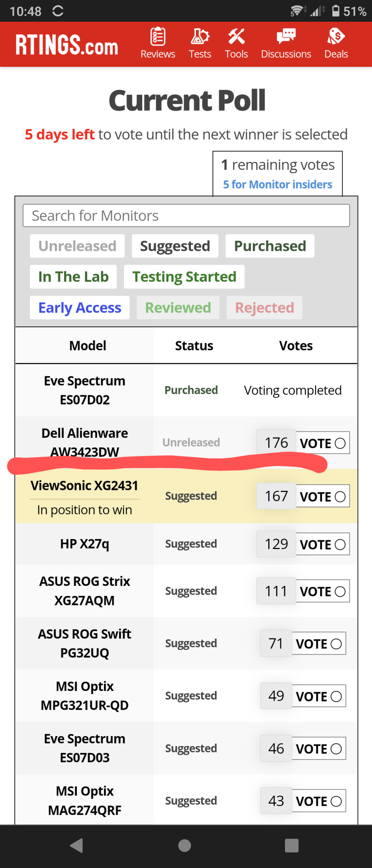Open the Reviews clipboard icon
This screenshot has height=868, width=372.
coord(158,37)
